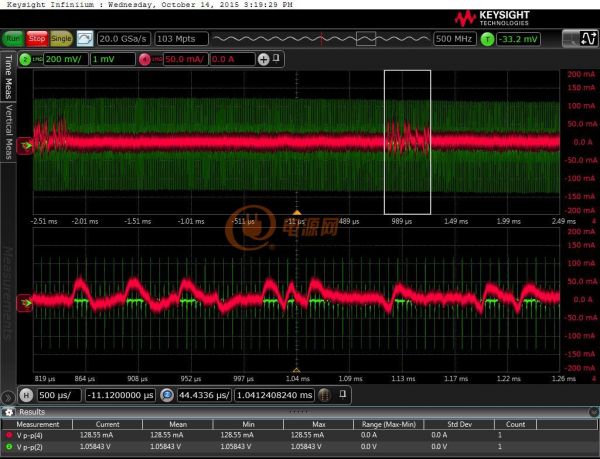Add a channel with the plus icon
This screenshot has width=600, height=459.
pos(264,59)
